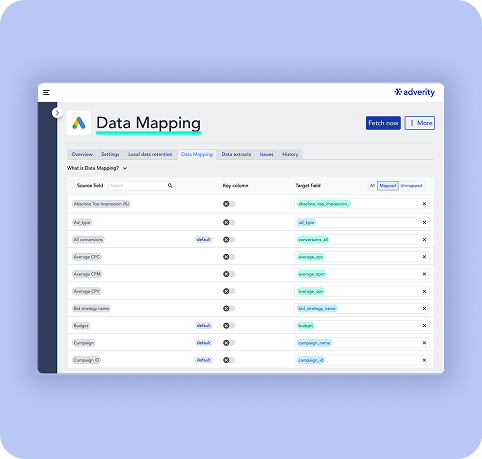The height and width of the screenshot is (459, 482).
Task: Open the Local data retention tab
Action: pyautogui.click(x=150, y=154)
